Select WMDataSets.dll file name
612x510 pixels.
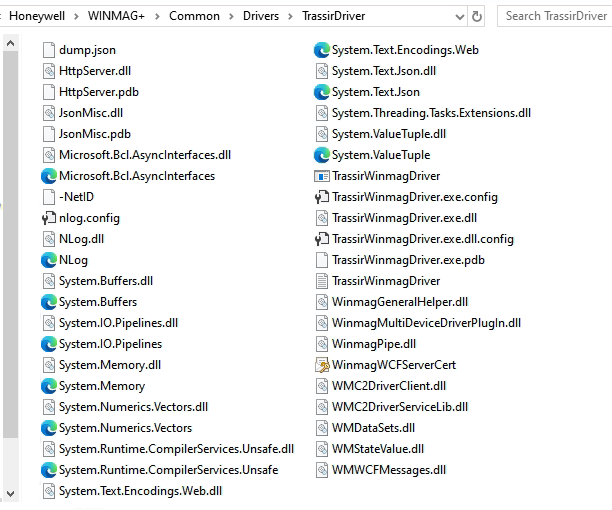(x=373, y=428)
